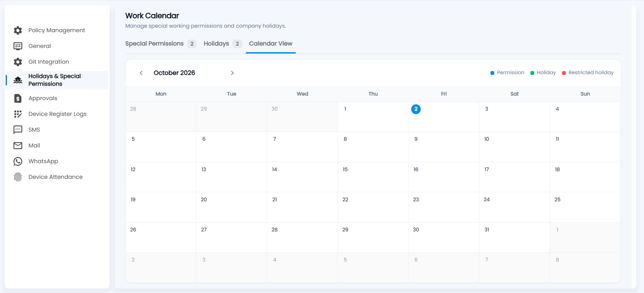Select October 12 in the calendar
Viewport: 644px width, 293px height.
tap(161, 177)
